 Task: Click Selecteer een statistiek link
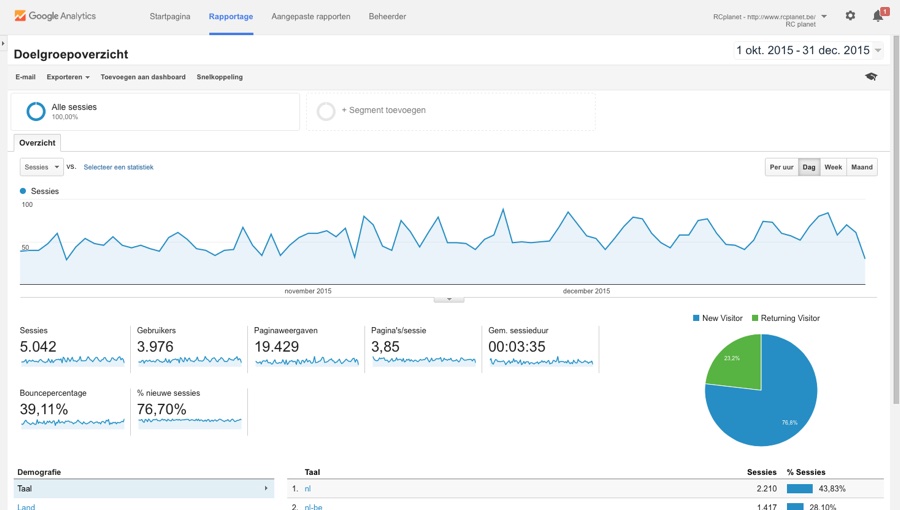(118, 168)
